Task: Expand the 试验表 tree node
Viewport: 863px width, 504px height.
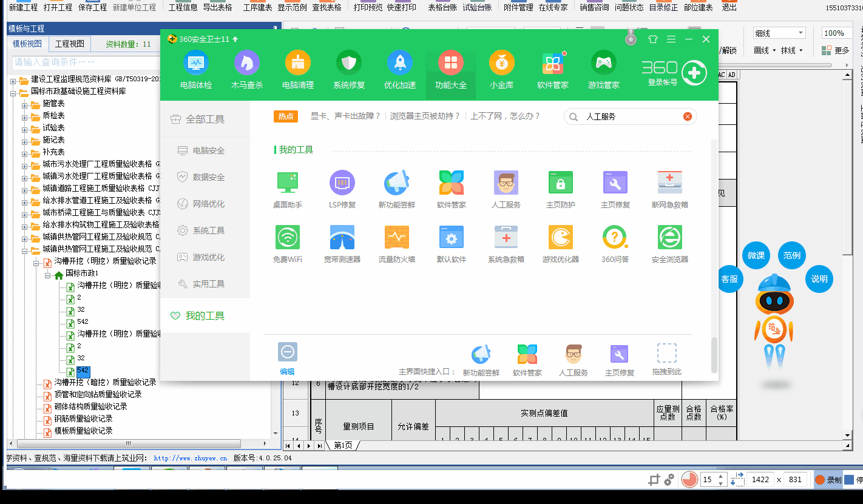Action: [x=25, y=128]
